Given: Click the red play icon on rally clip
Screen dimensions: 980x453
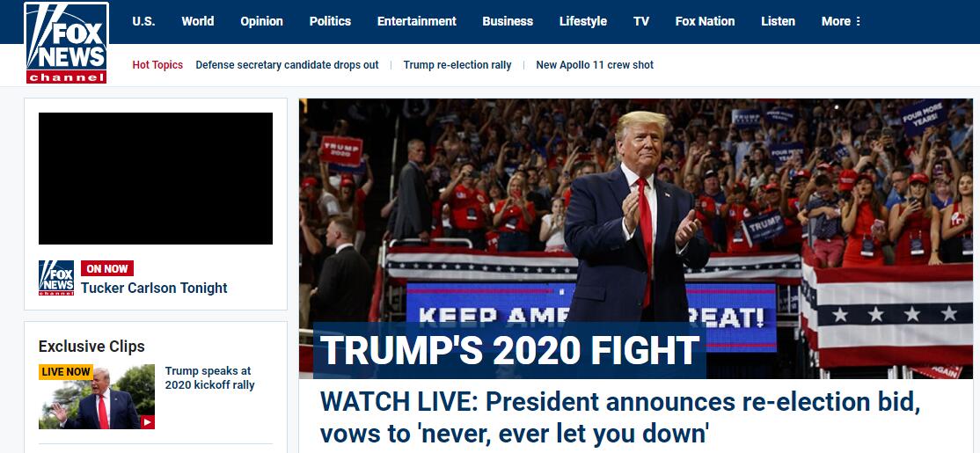Looking at the screenshot, I should 148,422.
